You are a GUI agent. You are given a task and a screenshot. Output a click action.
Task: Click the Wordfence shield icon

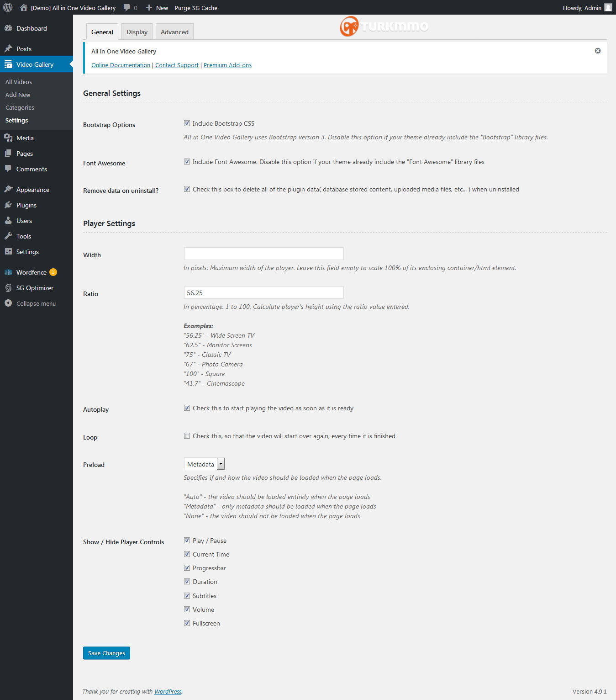click(8, 272)
